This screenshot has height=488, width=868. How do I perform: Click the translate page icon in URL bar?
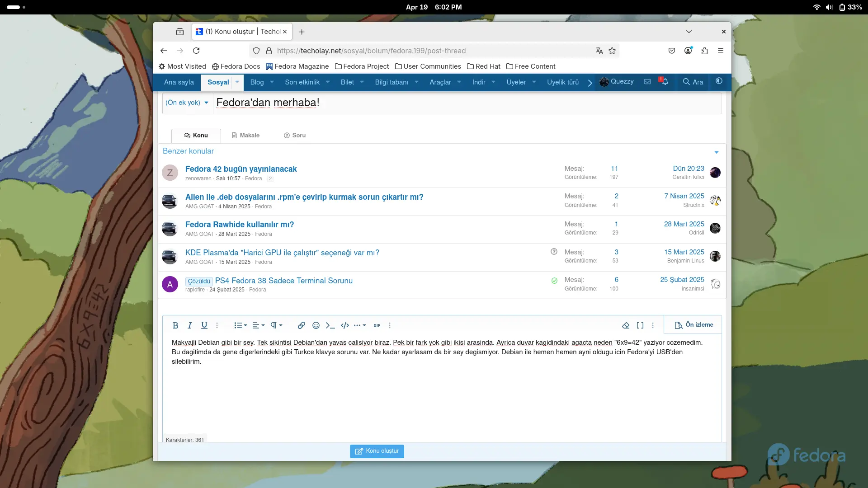[599, 51]
